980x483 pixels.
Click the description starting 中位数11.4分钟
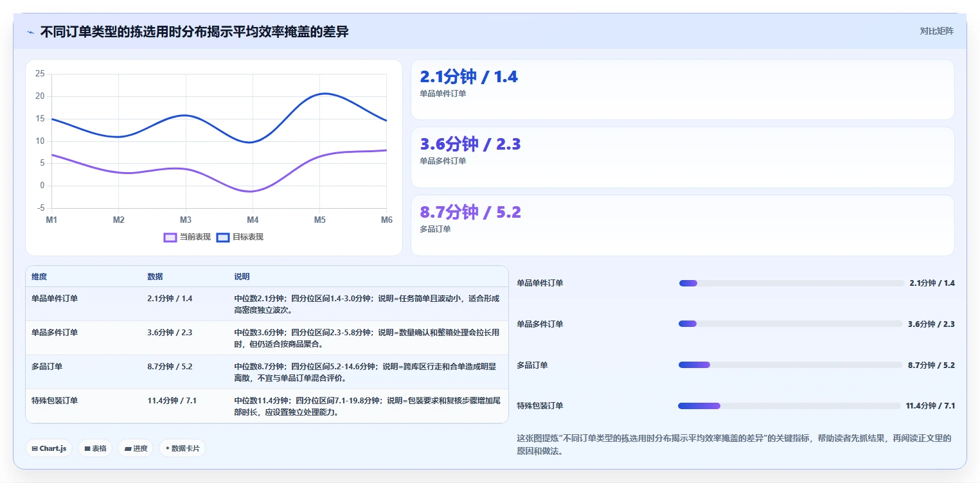(367, 407)
